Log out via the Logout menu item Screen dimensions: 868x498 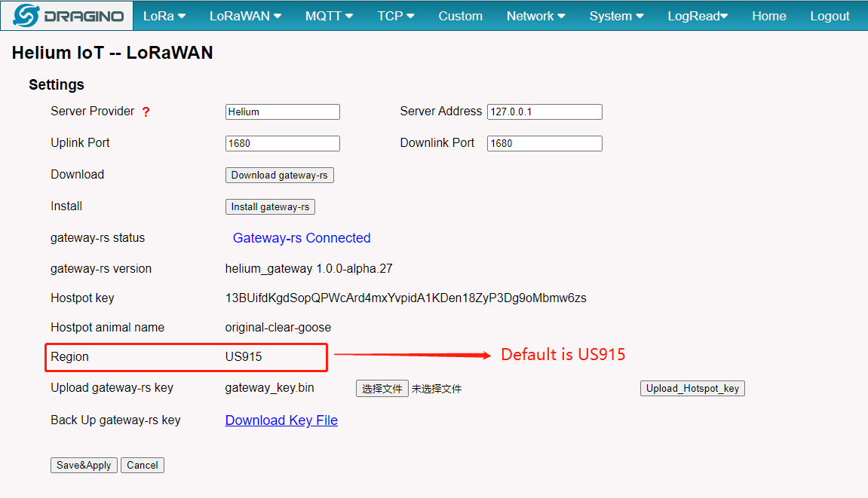(830, 16)
